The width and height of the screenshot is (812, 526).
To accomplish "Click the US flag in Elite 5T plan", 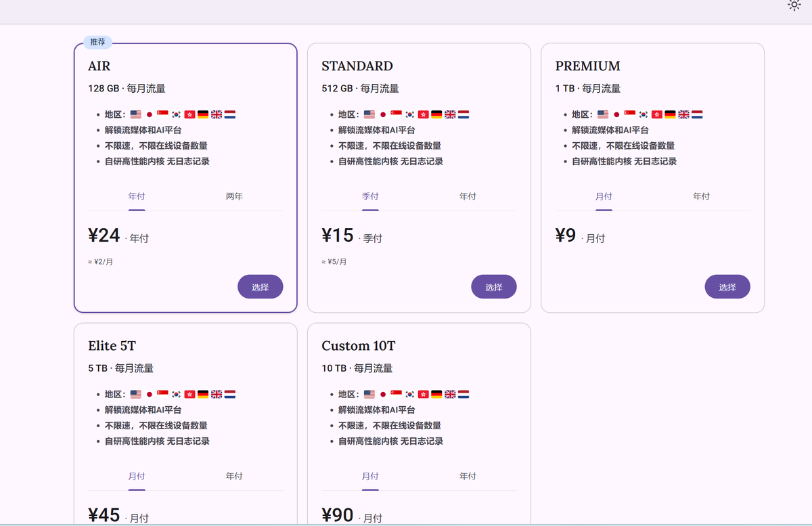I will [x=135, y=394].
